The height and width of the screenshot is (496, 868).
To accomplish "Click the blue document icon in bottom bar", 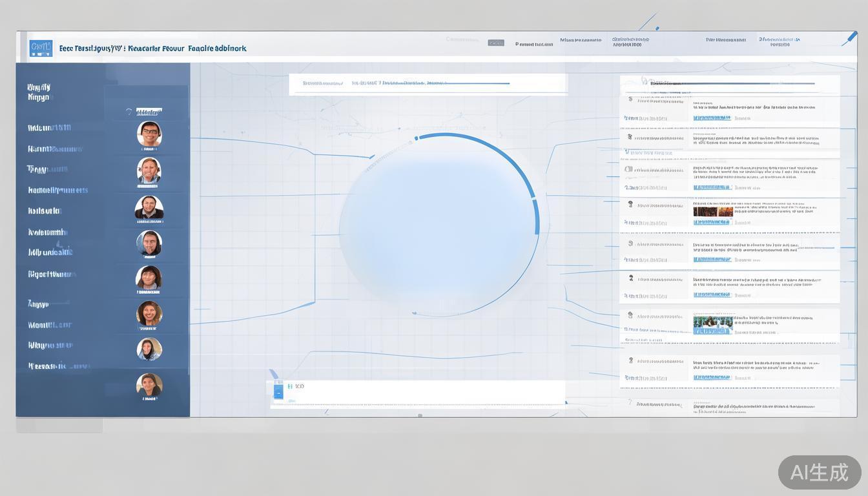I will [x=279, y=389].
